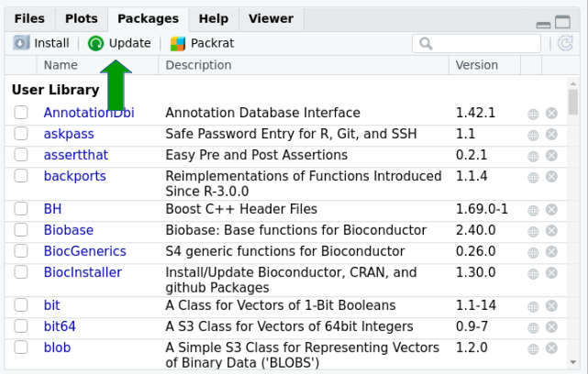
Task: Remove Biobase with its X icon
Action: [x=551, y=231]
